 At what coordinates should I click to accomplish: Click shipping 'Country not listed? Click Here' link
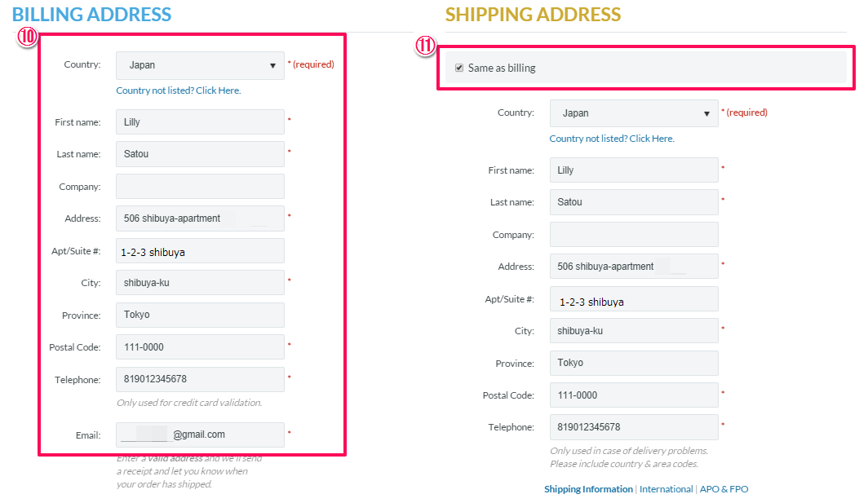pyautogui.click(x=612, y=139)
